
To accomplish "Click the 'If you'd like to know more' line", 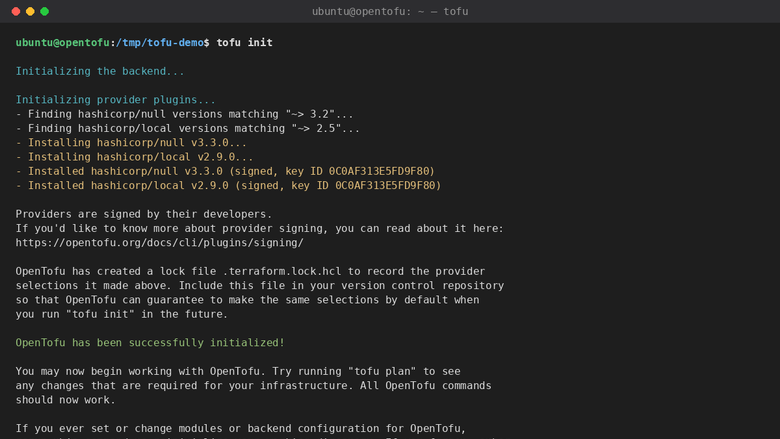I will [x=260, y=229].
